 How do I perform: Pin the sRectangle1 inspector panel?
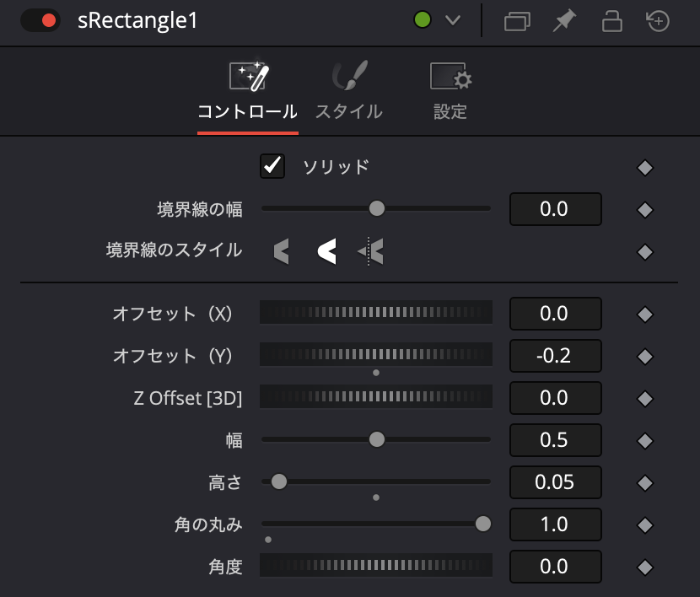(563, 21)
